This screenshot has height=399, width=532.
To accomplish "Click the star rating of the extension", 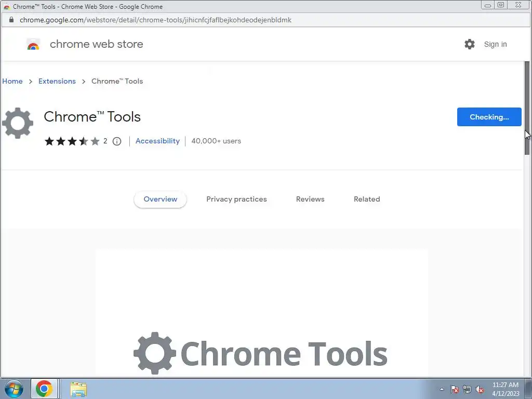I will 72,141.
